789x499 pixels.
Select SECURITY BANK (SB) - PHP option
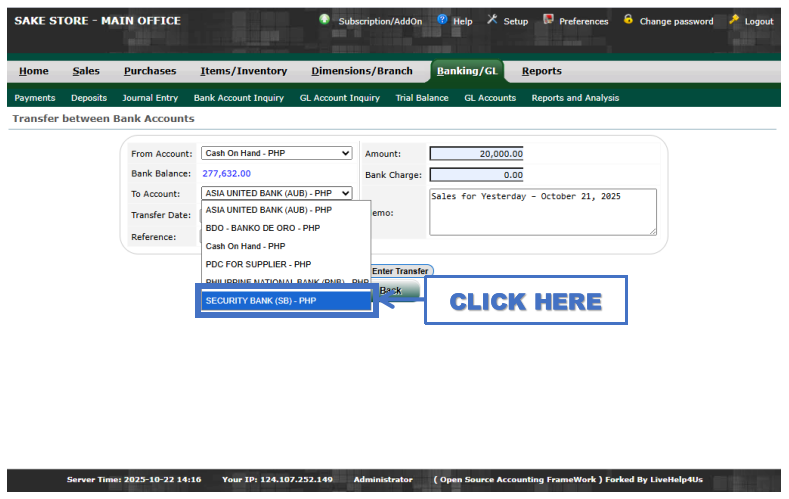pos(286,301)
